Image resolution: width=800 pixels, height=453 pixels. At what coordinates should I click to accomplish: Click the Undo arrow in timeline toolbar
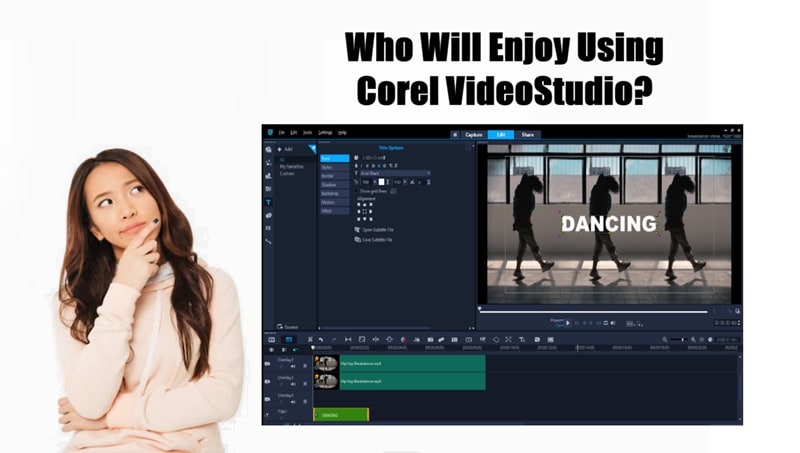pos(321,339)
